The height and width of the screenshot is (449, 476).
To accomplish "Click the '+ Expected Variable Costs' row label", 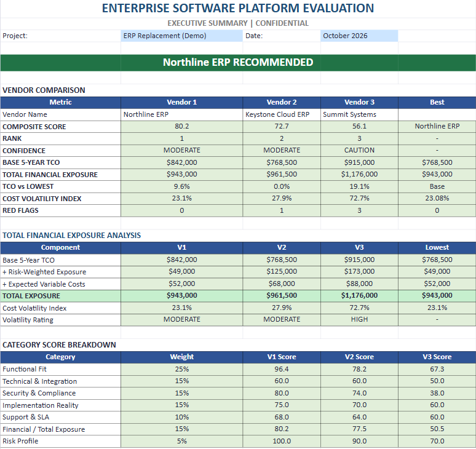I will pos(60,284).
